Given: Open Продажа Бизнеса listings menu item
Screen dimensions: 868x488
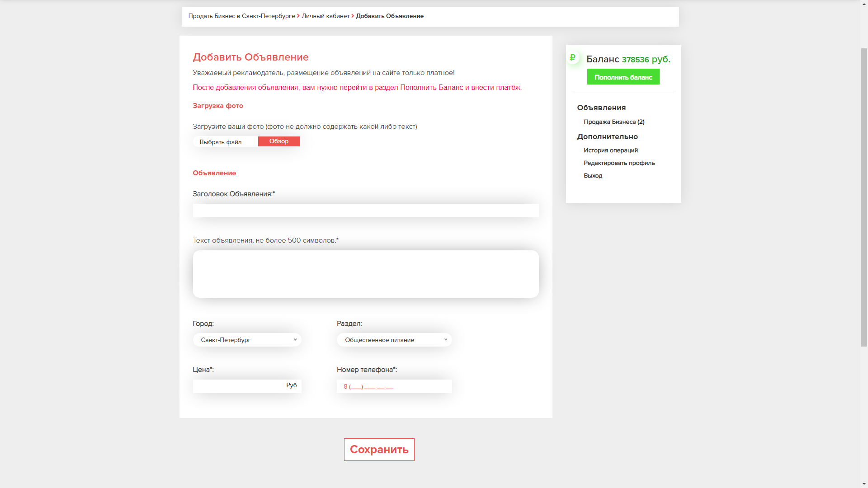Looking at the screenshot, I should [613, 122].
